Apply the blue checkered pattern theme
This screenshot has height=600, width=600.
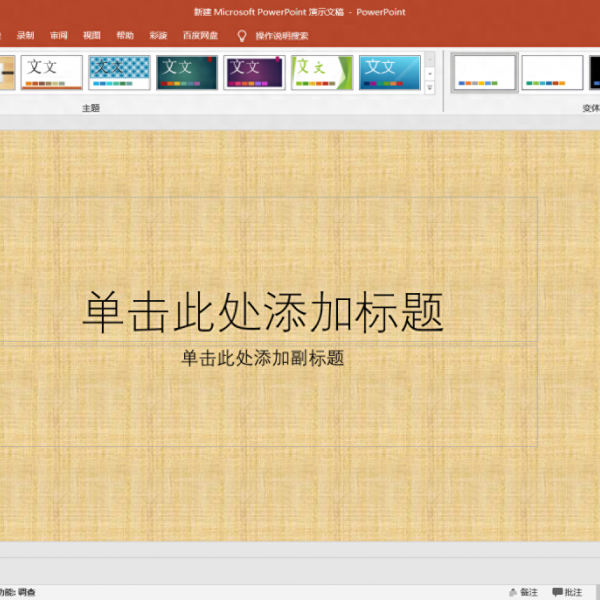tap(119, 72)
